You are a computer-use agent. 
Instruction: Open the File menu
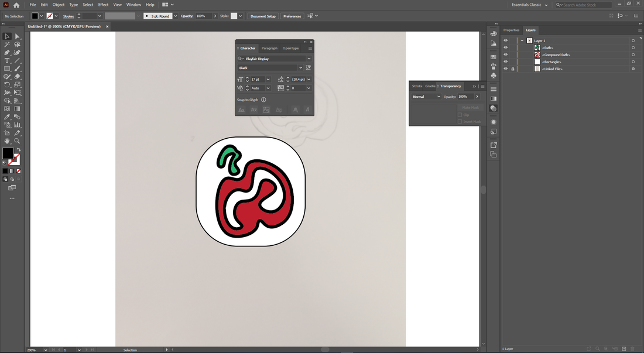click(33, 5)
